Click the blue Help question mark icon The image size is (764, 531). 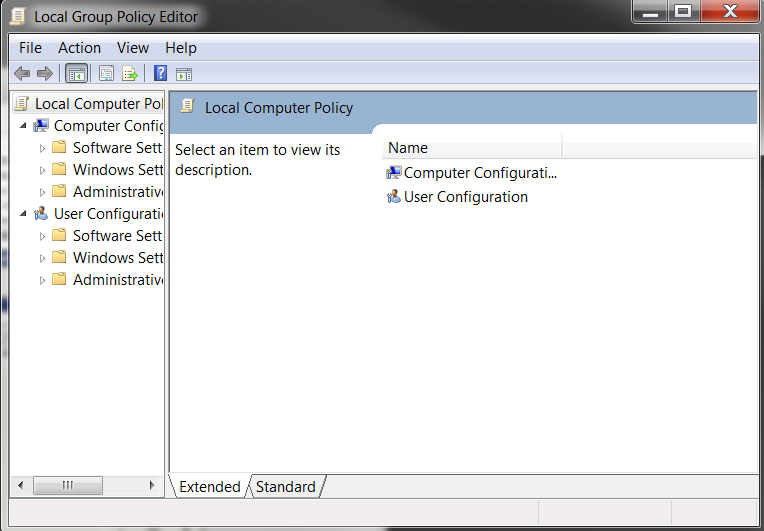click(x=160, y=73)
